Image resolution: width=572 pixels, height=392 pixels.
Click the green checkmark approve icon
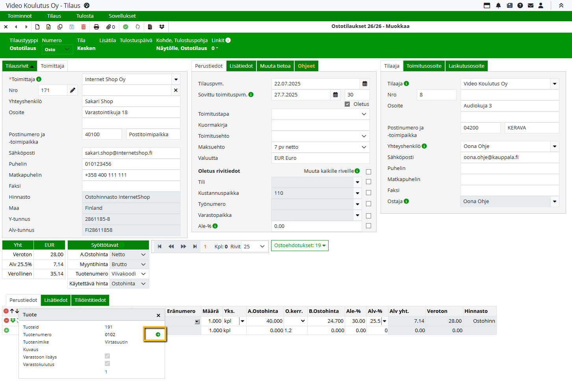(x=126, y=27)
